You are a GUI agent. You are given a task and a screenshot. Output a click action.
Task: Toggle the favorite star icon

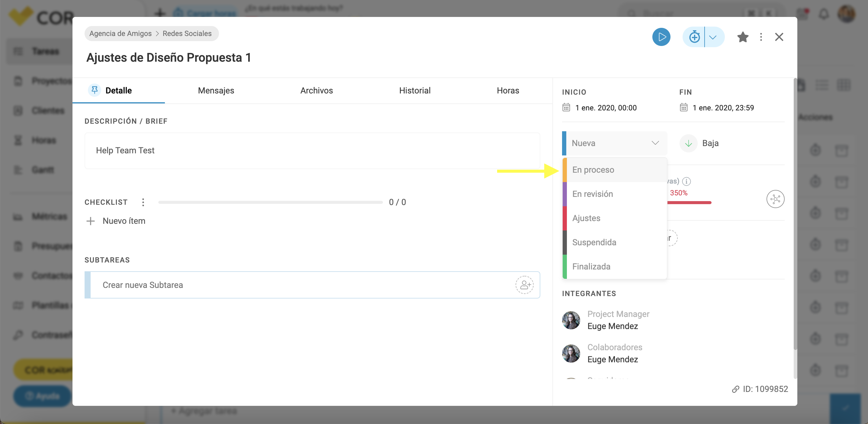pos(743,37)
